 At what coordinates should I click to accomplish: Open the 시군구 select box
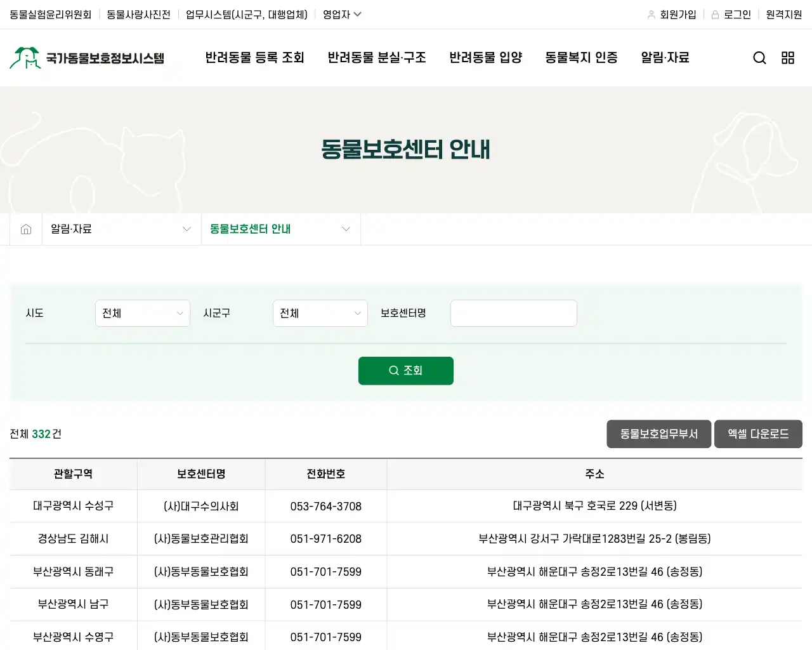320,313
